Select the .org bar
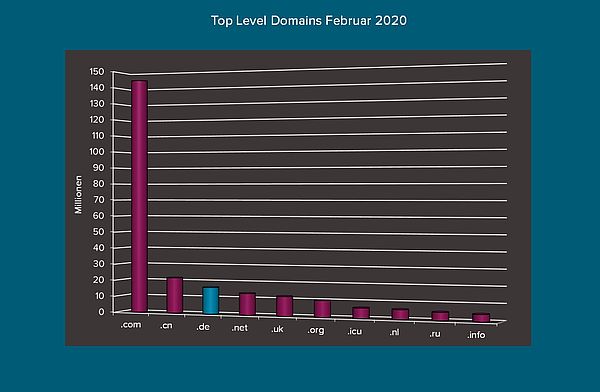Screen dimensions: 600x392 pos(322,309)
